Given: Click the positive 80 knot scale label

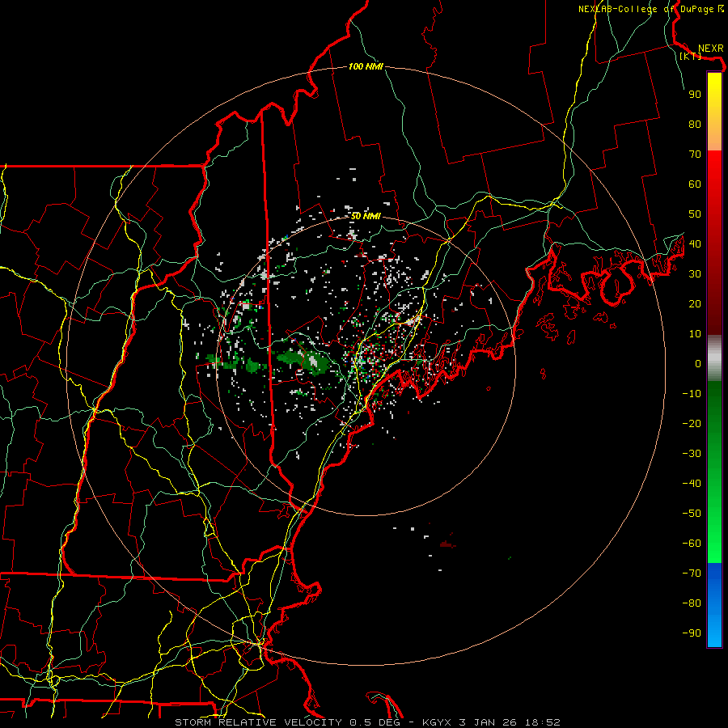Looking at the screenshot, I should (x=695, y=124).
